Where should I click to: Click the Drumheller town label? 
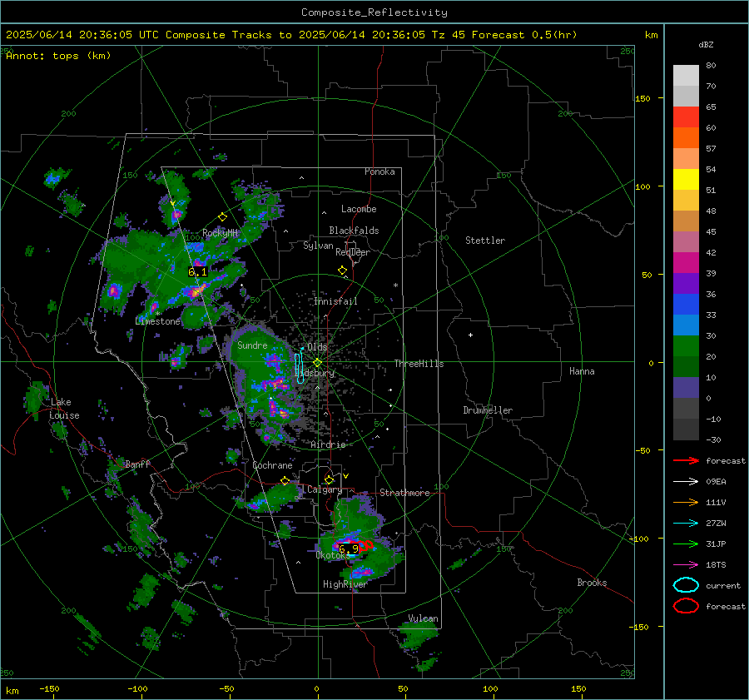(488, 410)
